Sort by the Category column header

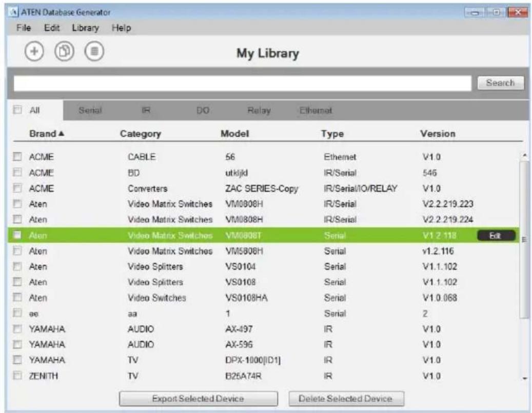pos(141,134)
